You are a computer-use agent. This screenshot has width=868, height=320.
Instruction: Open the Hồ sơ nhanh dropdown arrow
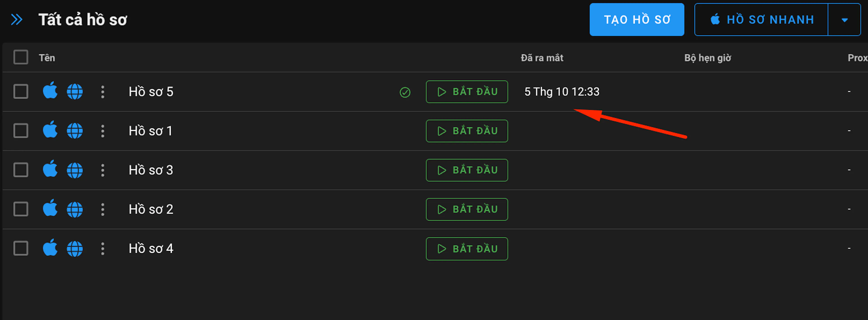tap(844, 19)
